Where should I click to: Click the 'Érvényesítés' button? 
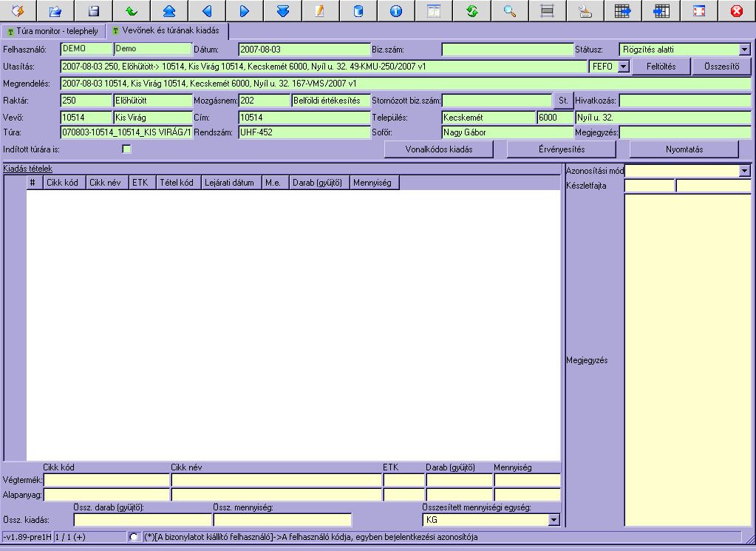(561, 149)
